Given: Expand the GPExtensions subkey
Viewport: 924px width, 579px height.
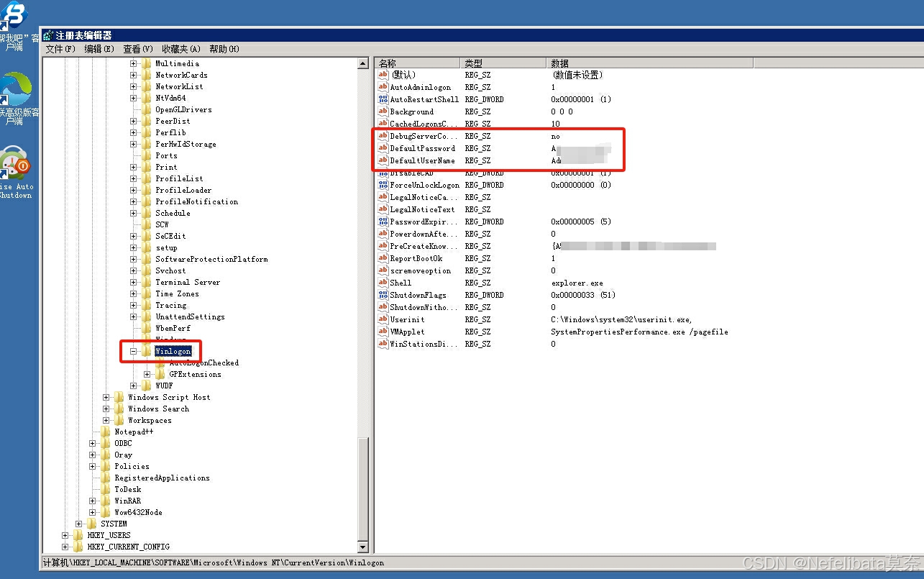Looking at the screenshot, I should 147,374.
